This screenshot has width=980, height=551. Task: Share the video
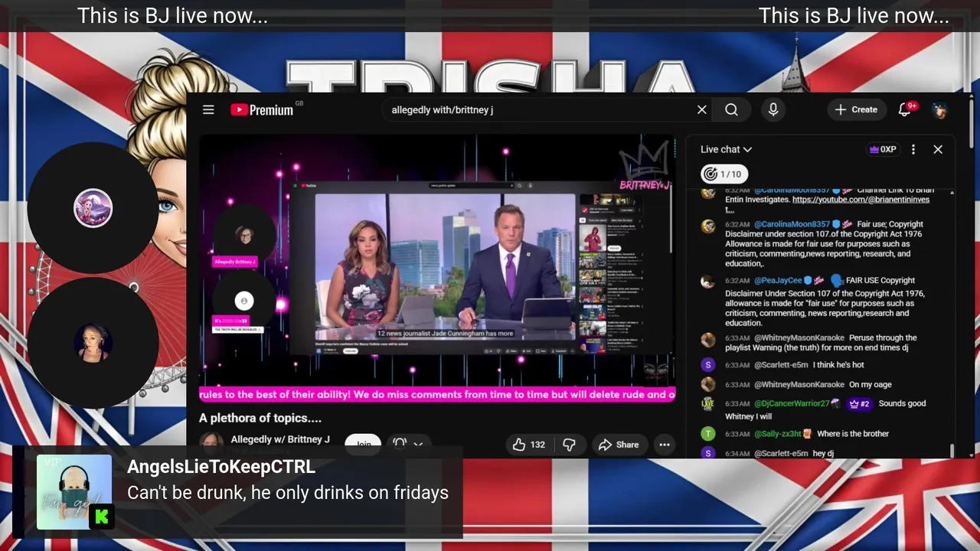[619, 445]
